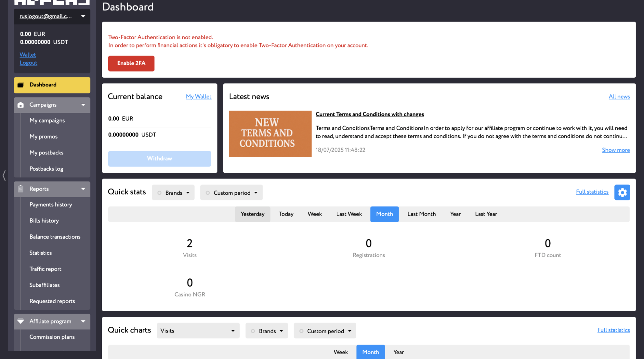Switch Quick stats to Year
The height and width of the screenshot is (359, 644).
point(455,214)
